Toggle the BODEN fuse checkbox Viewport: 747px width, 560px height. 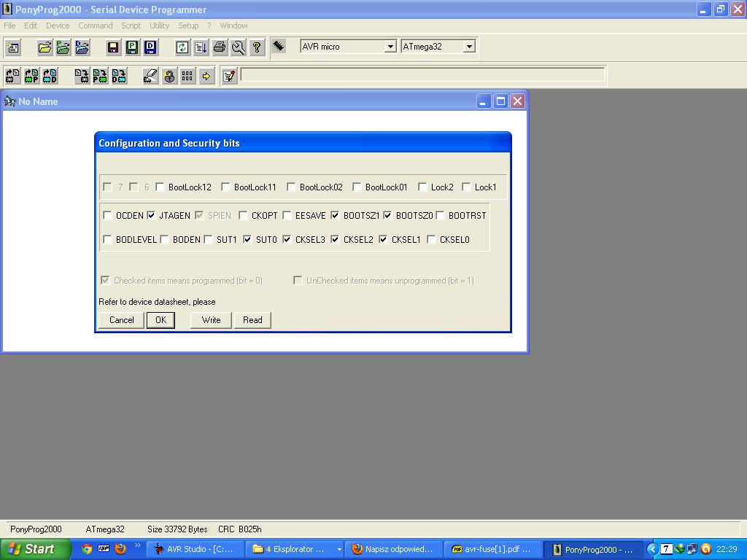(164, 239)
